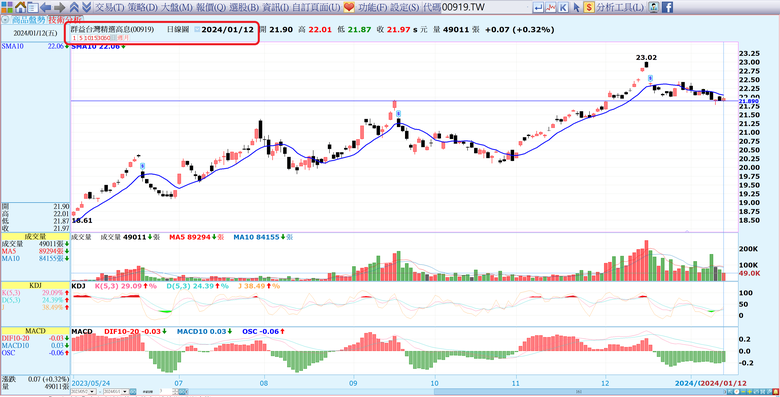This screenshot has width=780, height=397.
Task: Click the query button after the end date
Action: [x=133, y=392]
